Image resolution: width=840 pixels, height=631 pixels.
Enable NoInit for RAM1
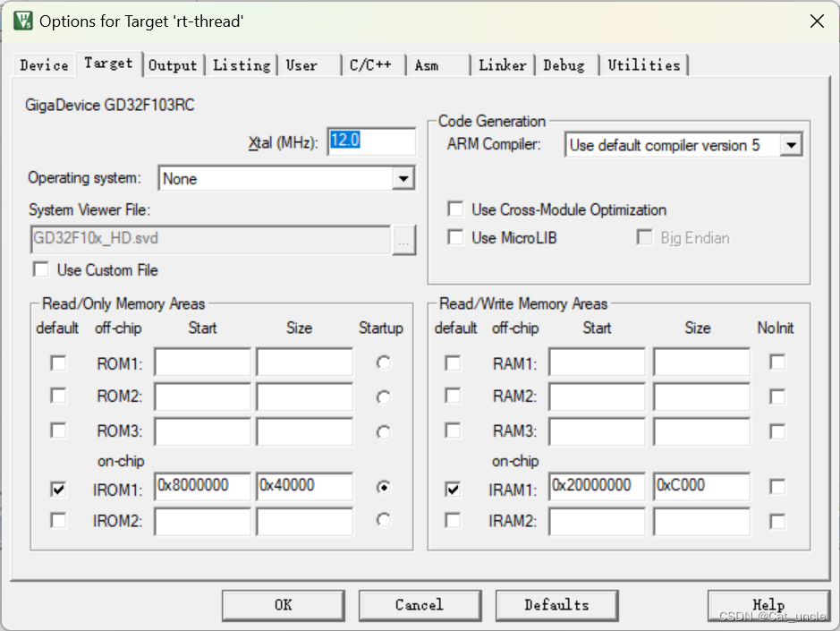pos(777,362)
